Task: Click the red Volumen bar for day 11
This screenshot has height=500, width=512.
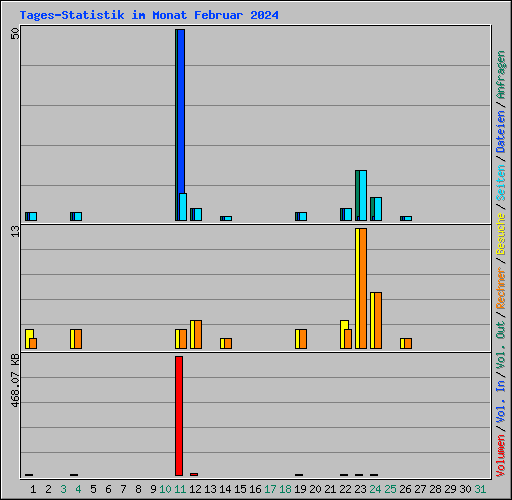Action: pyautogui.click(x=179, y=416)
